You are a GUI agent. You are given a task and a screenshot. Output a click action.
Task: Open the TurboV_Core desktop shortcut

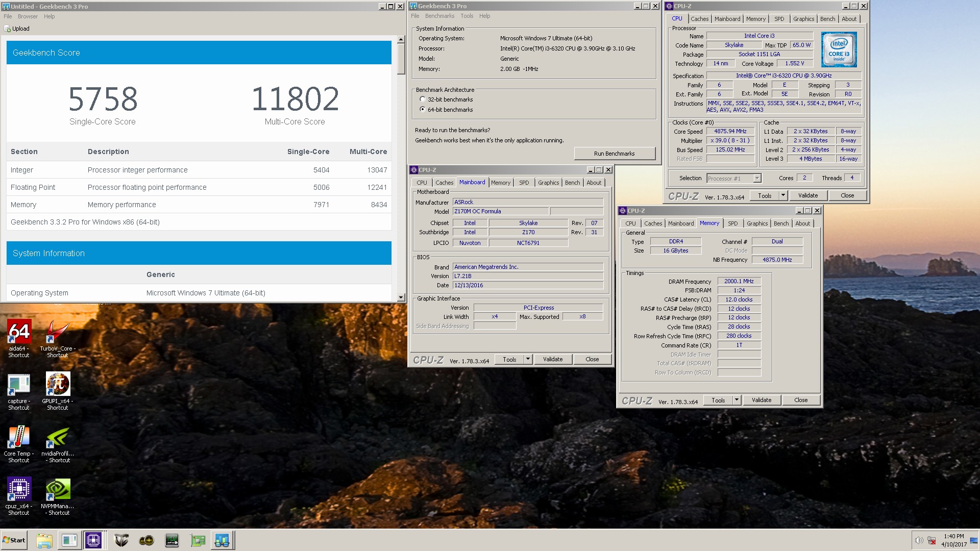(x=58, y=338)
